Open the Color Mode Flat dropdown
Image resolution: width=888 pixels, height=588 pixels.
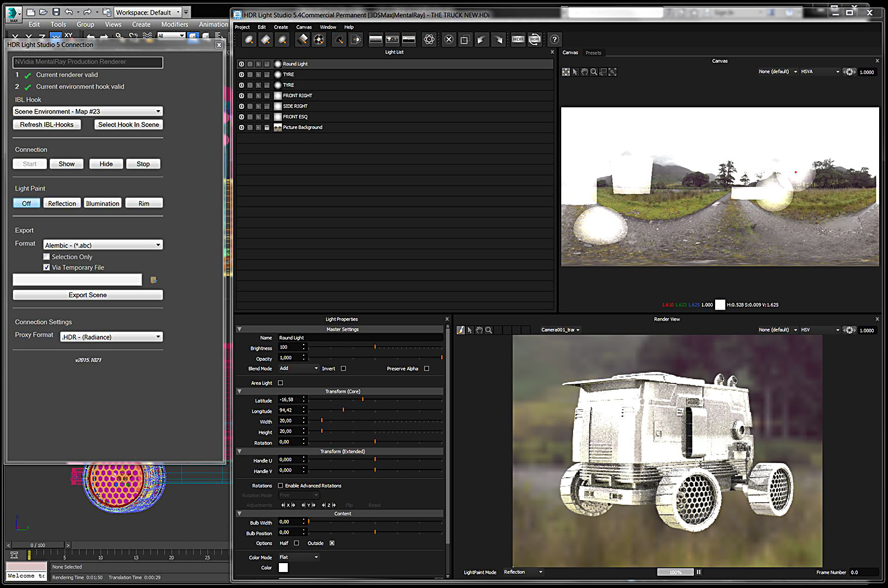coord(299,557)
